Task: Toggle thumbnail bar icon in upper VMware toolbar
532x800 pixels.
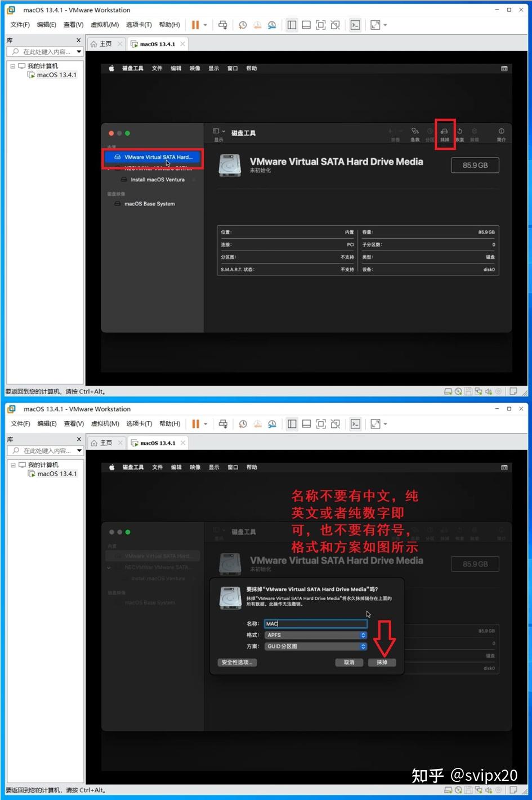Action: (x=306, y=25)
